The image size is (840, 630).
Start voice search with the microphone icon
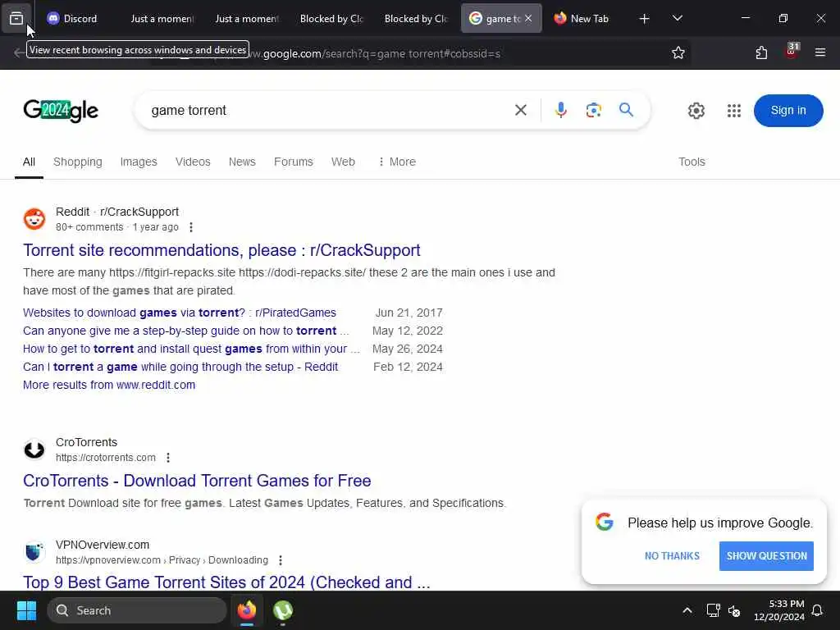pyautogui.click(x=561, y=111)
